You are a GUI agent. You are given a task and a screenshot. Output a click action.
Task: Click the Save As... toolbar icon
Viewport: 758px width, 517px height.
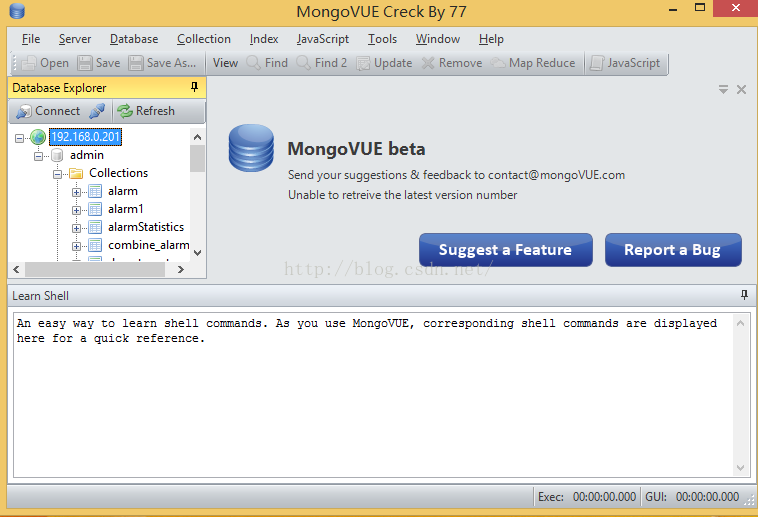136,63
